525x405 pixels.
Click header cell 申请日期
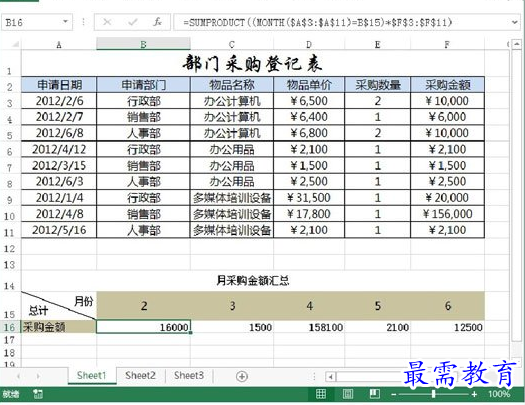pos(59,85)
